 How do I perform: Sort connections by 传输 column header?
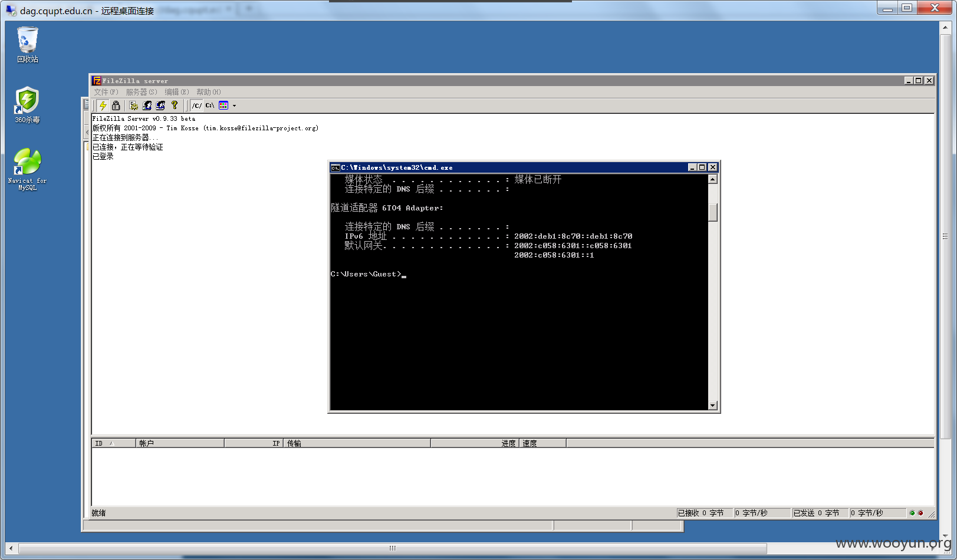(x=357, y=443)
